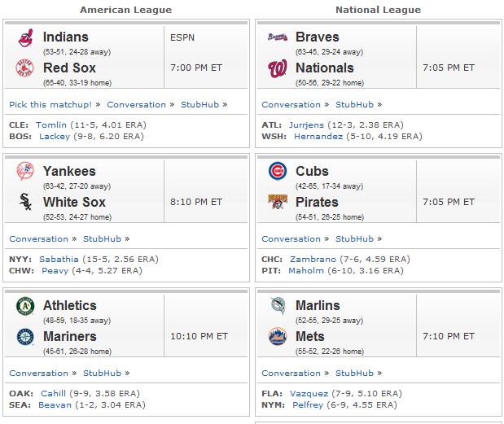
Task: Open pitcher Jurrjens player link
Action: 306,125
